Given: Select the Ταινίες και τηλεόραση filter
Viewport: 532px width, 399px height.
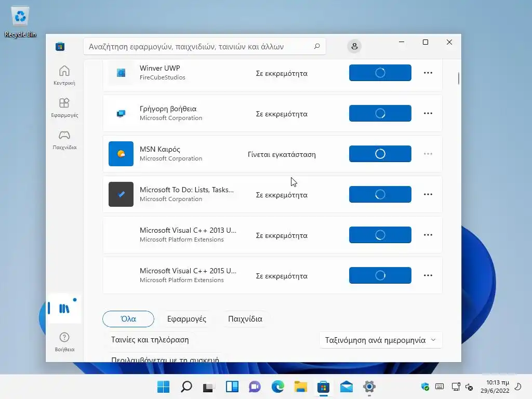Looking at the screenshot, I should (150, 340).
